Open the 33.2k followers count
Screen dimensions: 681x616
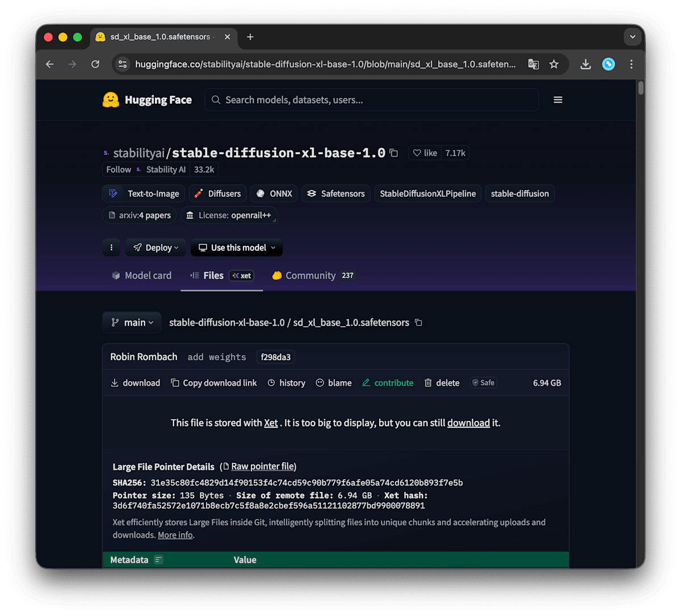[204, 170]
